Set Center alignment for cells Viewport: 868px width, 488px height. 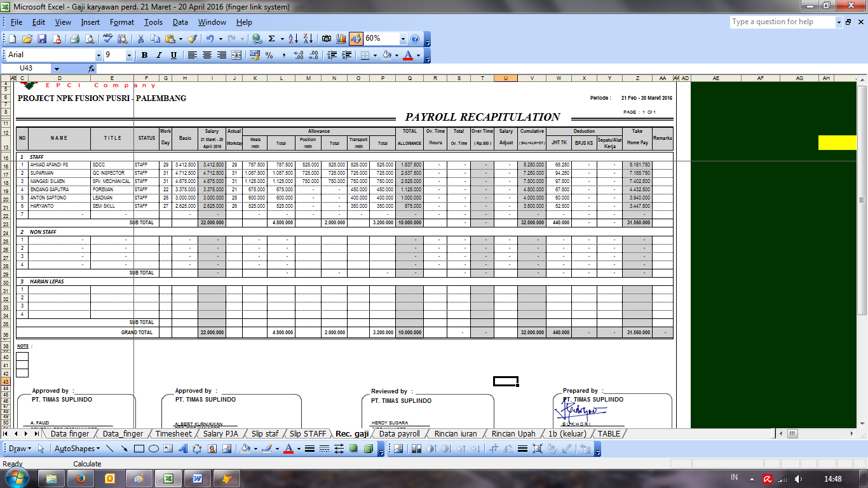tap(207, 55)
